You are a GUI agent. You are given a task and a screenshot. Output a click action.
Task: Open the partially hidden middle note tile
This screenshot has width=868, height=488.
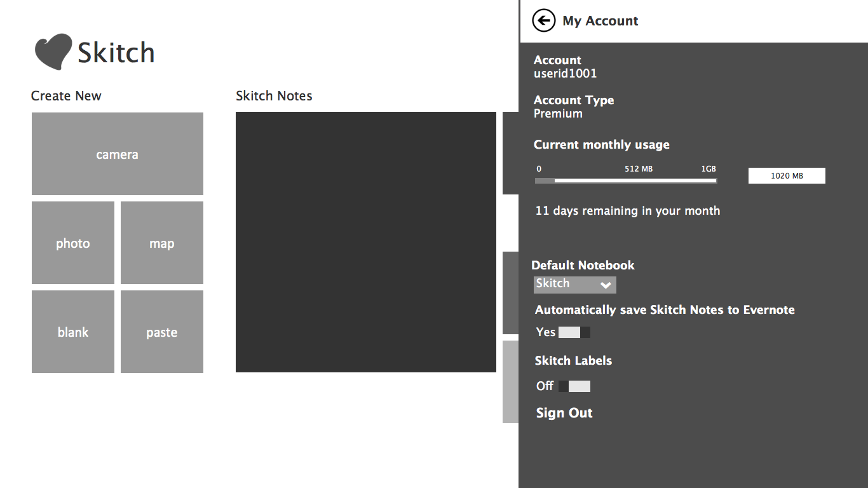[x=510, y=292]
